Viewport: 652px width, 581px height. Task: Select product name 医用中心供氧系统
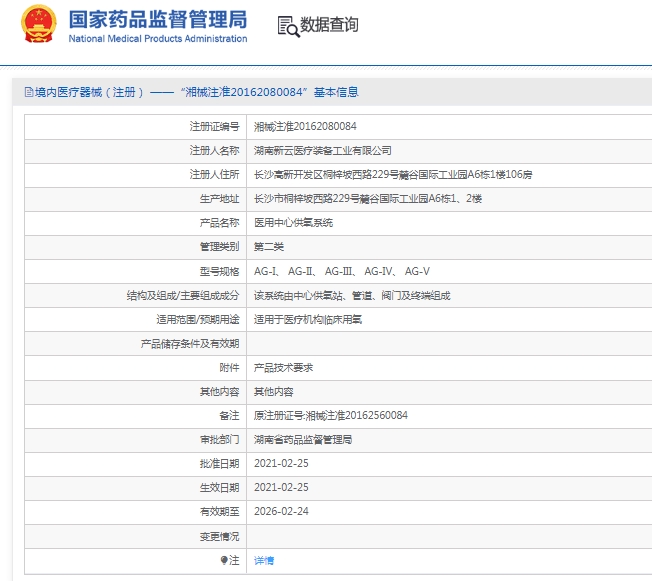tap(293, 223)
